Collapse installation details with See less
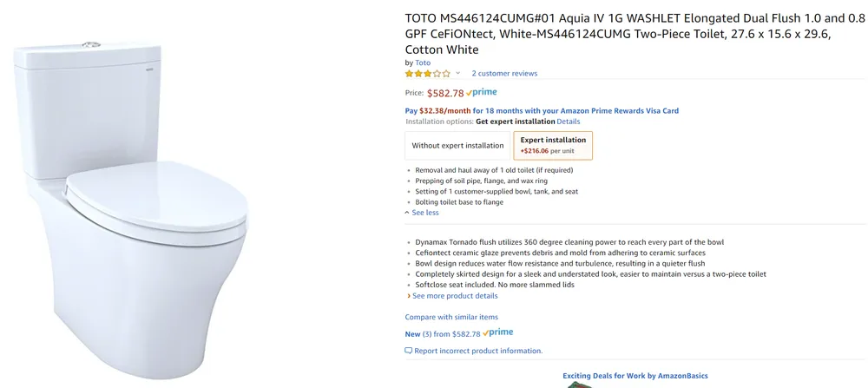868x388 pixels. click(424, 213)
